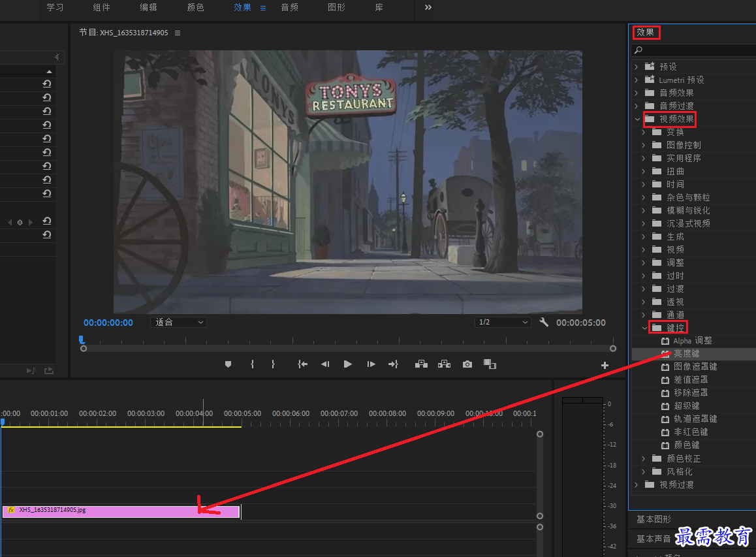
Task: Click the timeline vertical zoom scrollbar handle
Action: tap(540, 434)
